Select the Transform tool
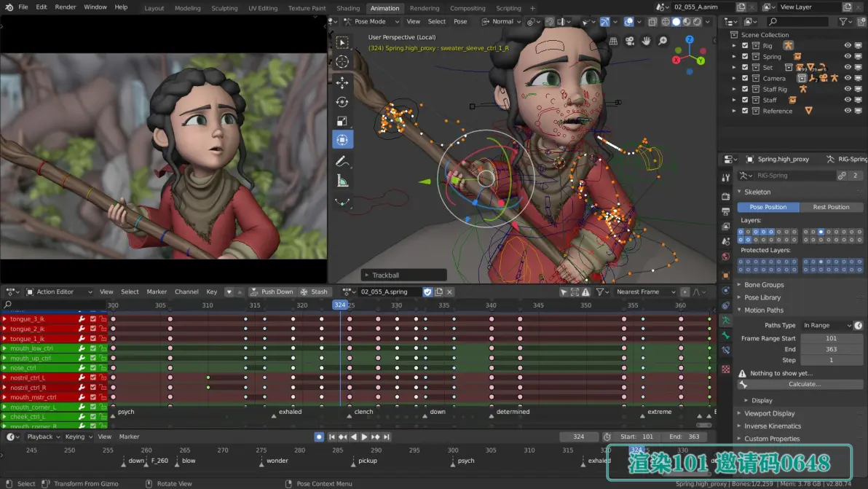The height and width of the screenshot is (489, 868). (342, 140)
